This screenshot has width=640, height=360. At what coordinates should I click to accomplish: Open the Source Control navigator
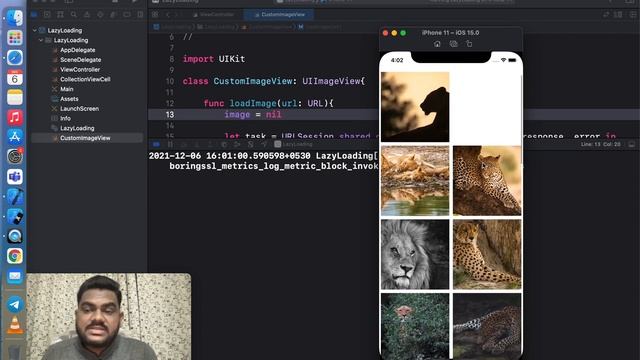(47, 15)
